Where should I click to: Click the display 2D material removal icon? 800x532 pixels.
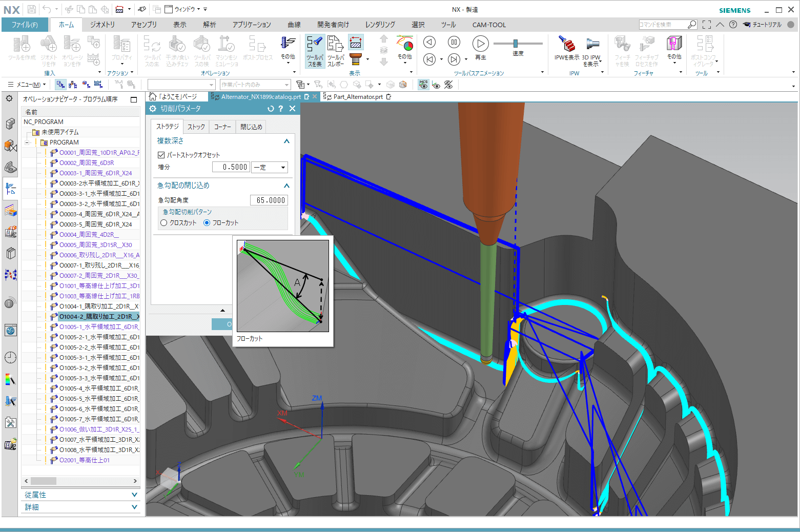coord(356,42)
